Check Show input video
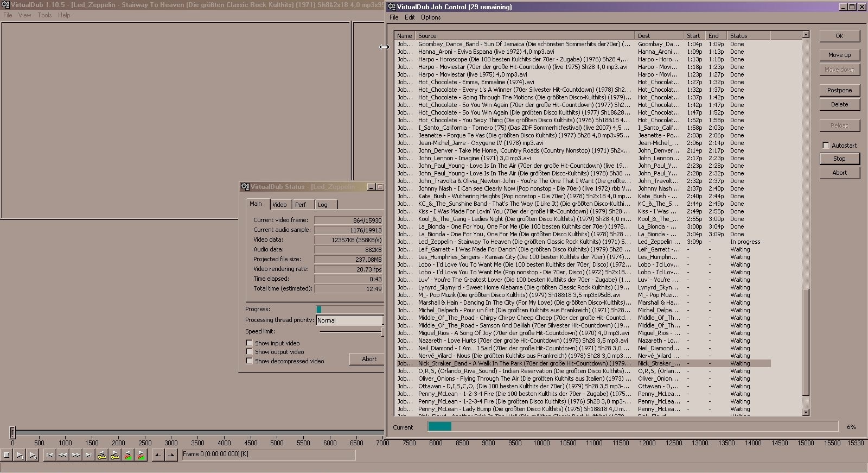 [250, 343]
